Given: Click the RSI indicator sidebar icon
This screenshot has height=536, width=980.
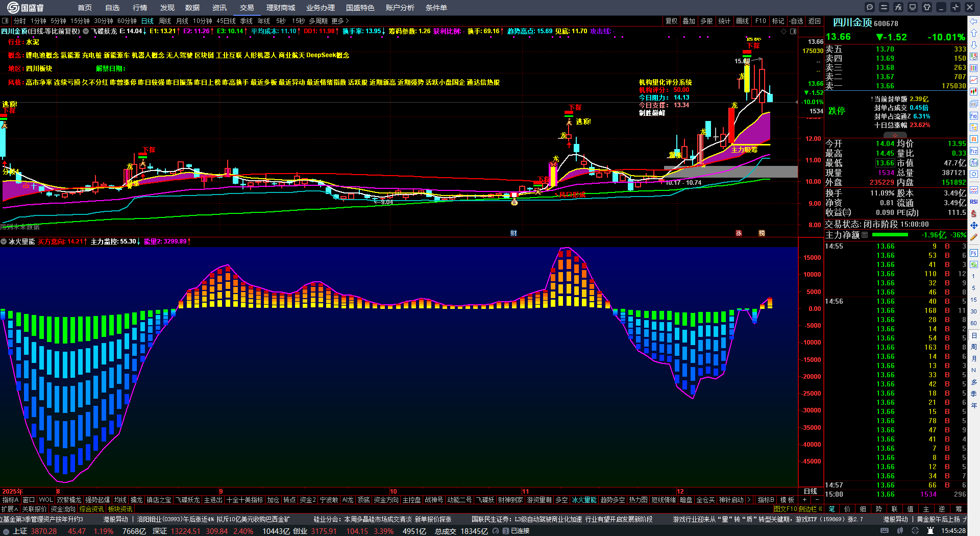Looking at the screenshot, I should pos(974,202).
